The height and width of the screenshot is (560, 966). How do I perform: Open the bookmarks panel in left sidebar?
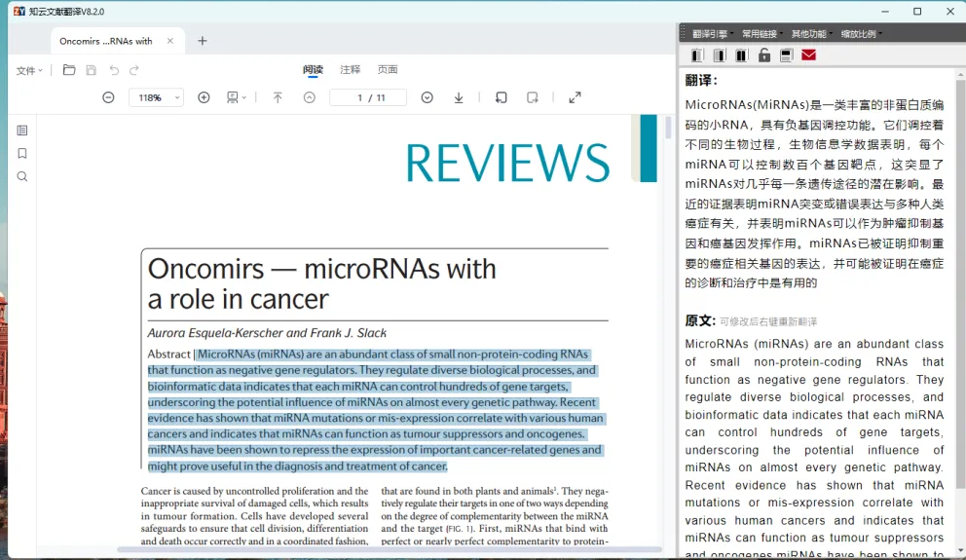(x=22, y=154)
